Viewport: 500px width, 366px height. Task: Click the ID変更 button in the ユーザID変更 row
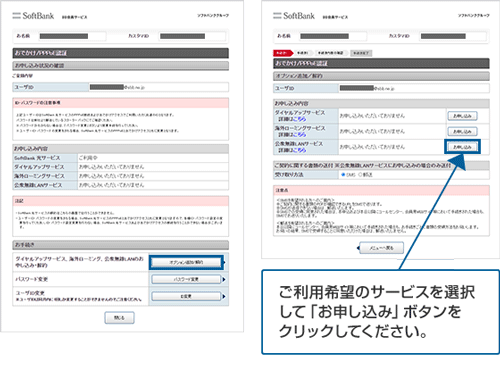186,296
